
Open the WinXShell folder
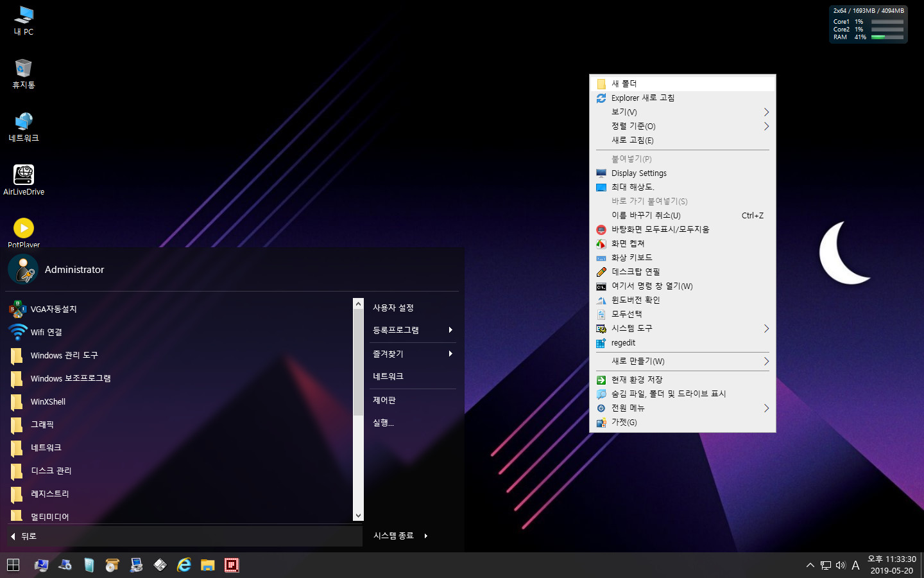(180, 401)
